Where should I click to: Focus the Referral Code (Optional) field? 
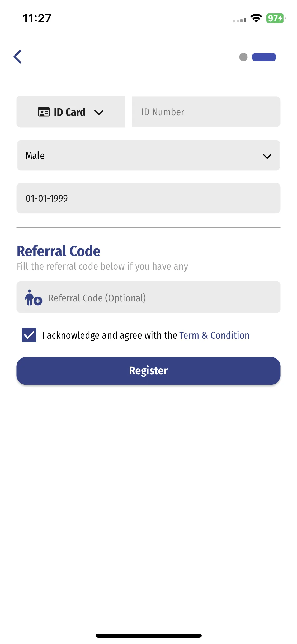point(158,298)
